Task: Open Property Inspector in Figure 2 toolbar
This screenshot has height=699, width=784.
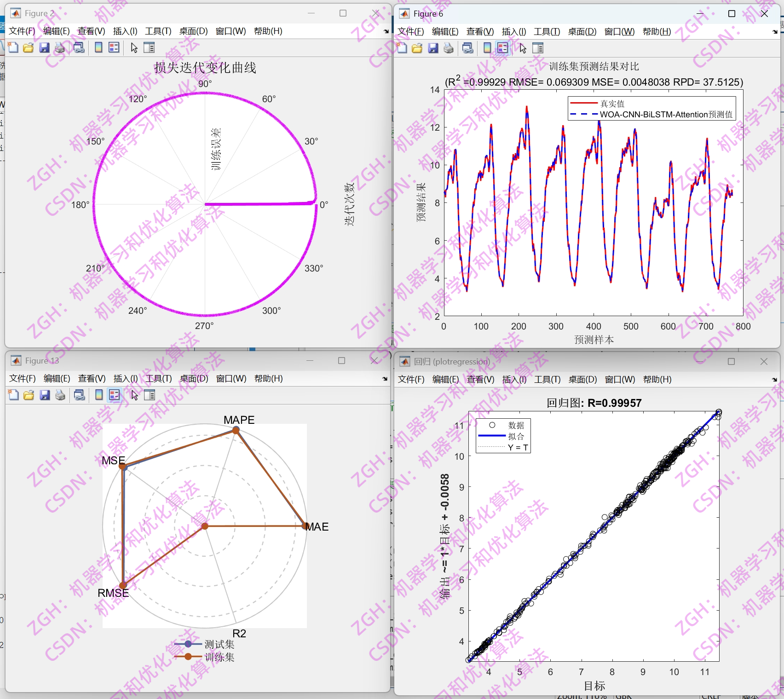Action: (149, 47)
